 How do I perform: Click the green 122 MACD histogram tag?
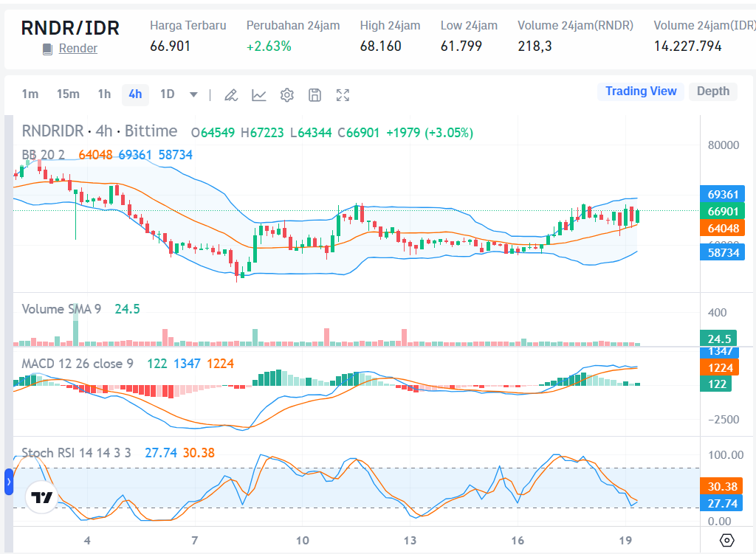pyautogui.click(x=716, y=384)
